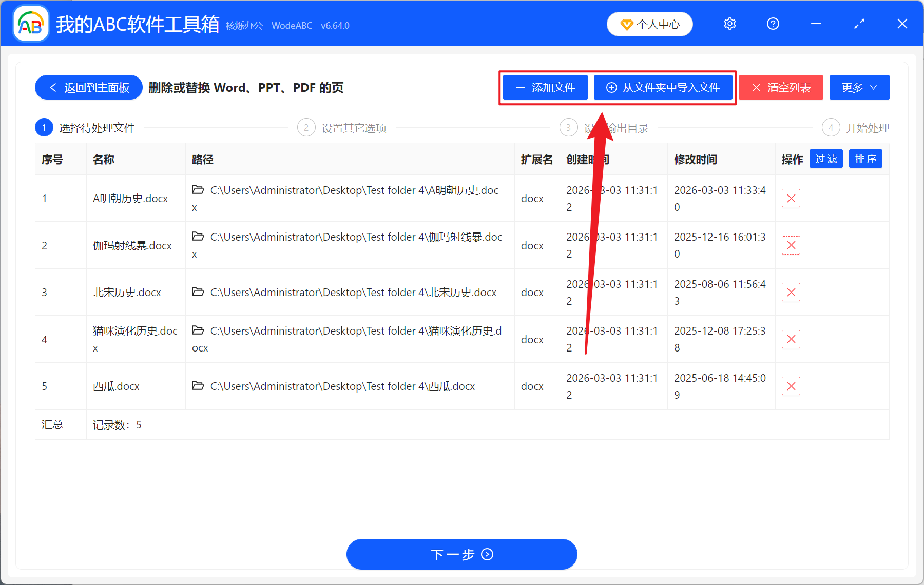Click 添加文件 to add files
The width and height of the screenshot is (924, 585).
point(545,87)
